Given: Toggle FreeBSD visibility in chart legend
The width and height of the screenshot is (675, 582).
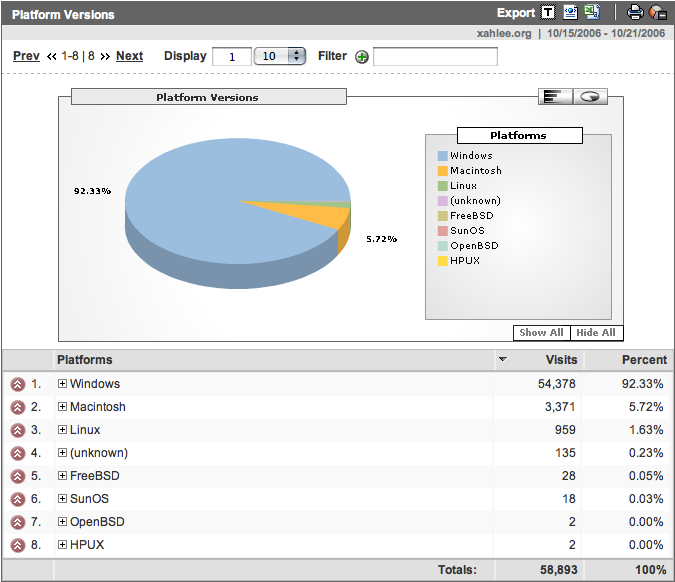Looking at the screenshot, I should 468,216.
